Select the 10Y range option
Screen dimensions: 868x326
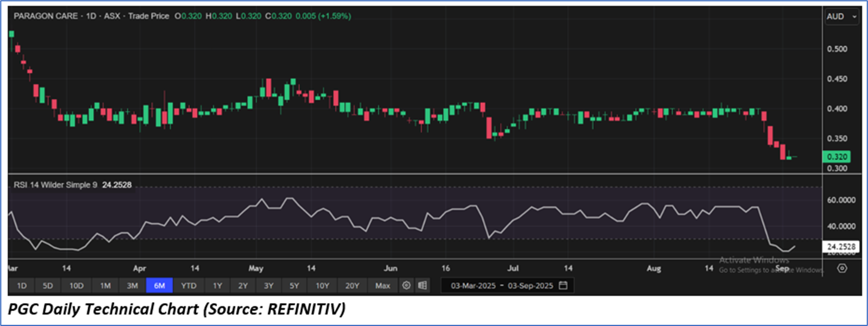(x=324, y=285)
